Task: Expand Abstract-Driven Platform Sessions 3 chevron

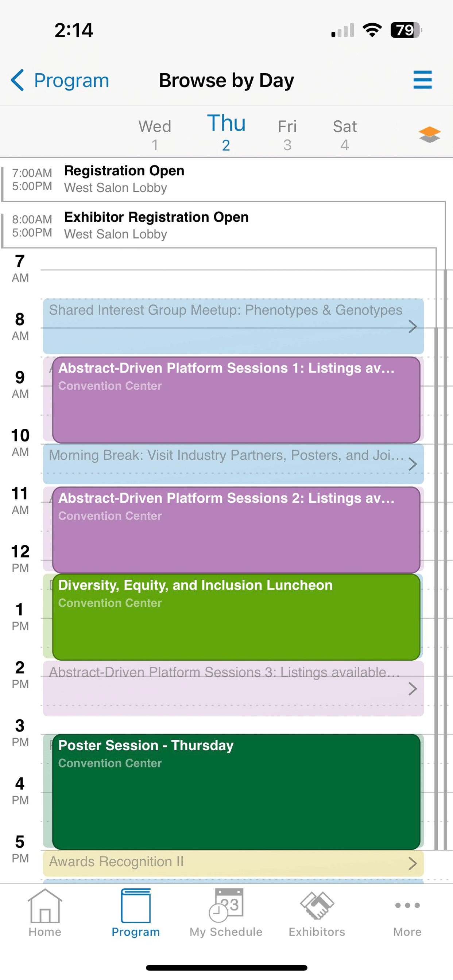Action: (x=413, y=689)
